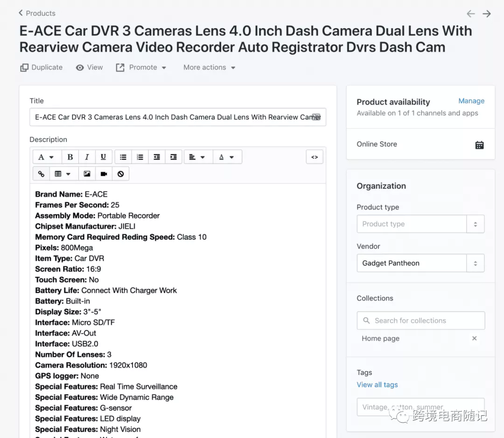Viewport: 504px width, 438px height.
Task: Click the Tags input field
Action: coord(420,407)
